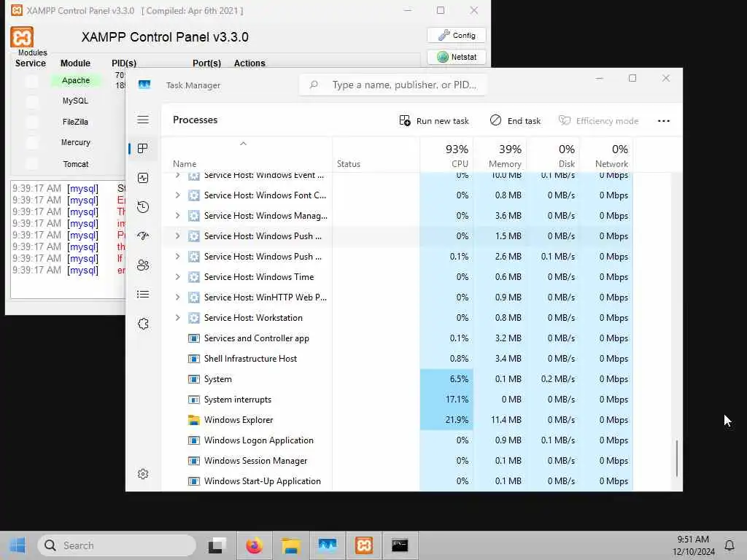Screen dimensions: 747x560
Task: Open Startup apps page in Task Manager
Action: (143, 236)
